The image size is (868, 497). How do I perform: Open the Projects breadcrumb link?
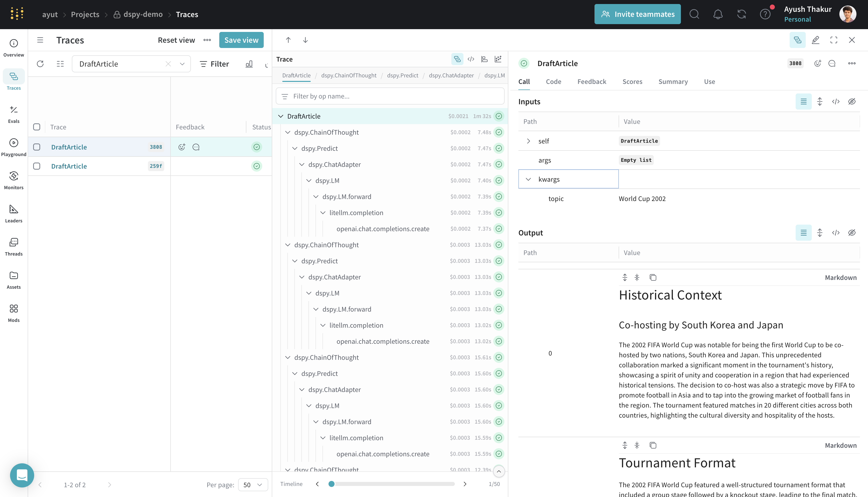85,14
